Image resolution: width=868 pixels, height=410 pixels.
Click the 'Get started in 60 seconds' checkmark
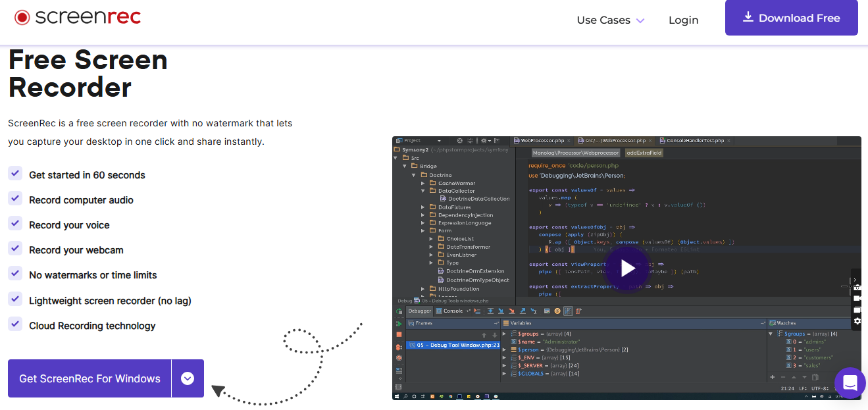pos(15,173)
